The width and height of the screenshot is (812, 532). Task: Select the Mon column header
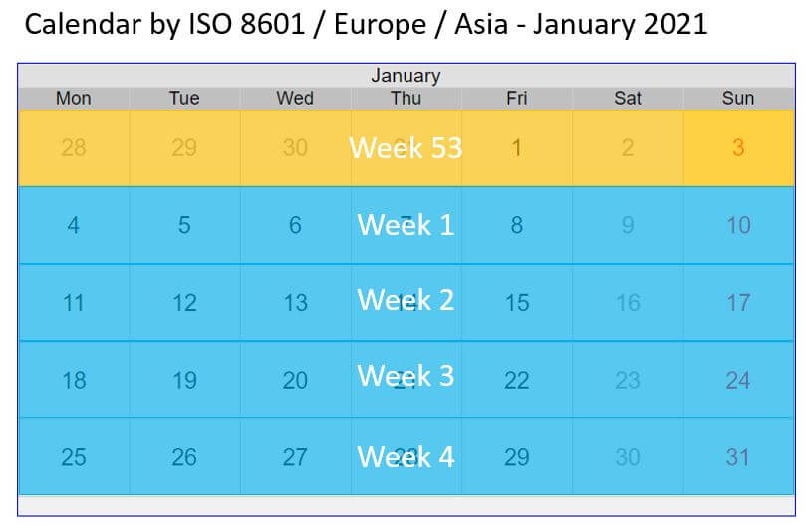pyautogui.click(x=74, y=98)
